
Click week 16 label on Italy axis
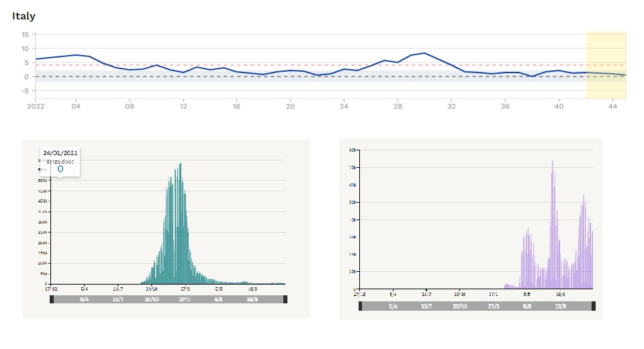(x=236, y=106)
